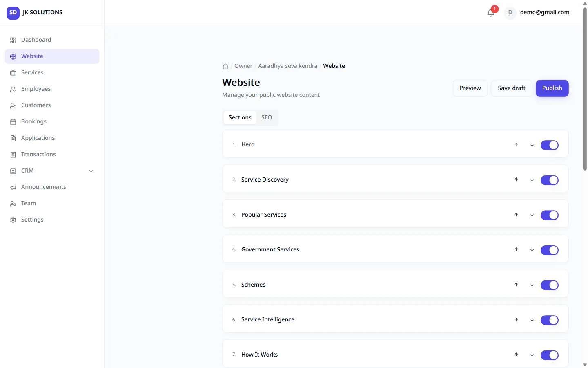Move Schemes section down

pyautogui.click(x=532, y=285)
